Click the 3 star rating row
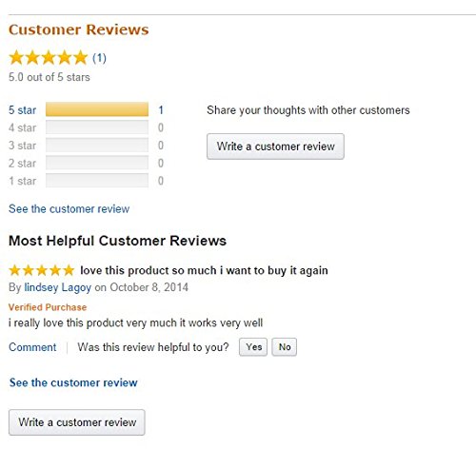 (86, 146)
